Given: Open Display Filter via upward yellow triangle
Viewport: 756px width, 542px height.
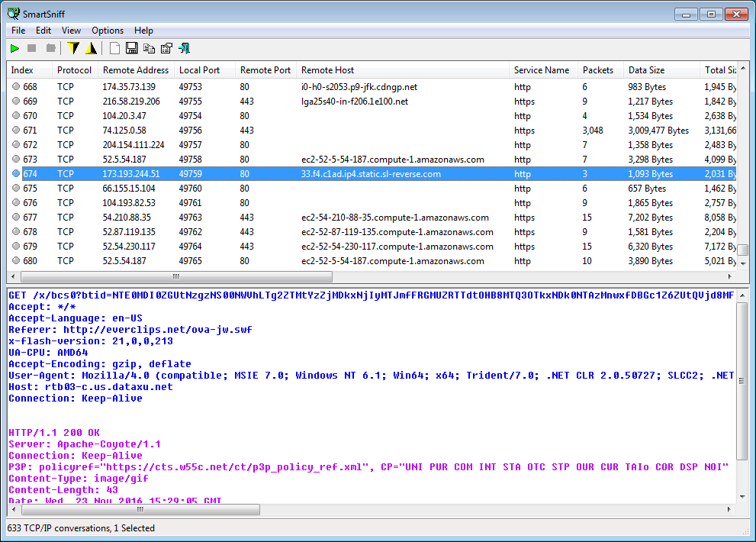Looking at the screenshot, I should coord(91,49).
